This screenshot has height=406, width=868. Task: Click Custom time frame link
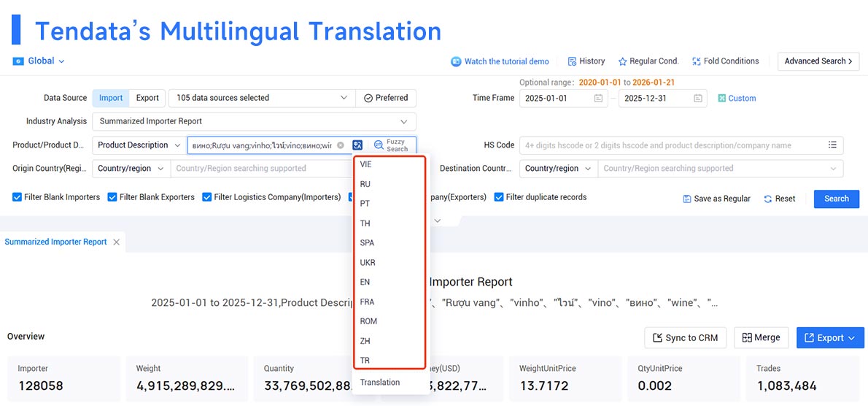[x=737, y=99]
